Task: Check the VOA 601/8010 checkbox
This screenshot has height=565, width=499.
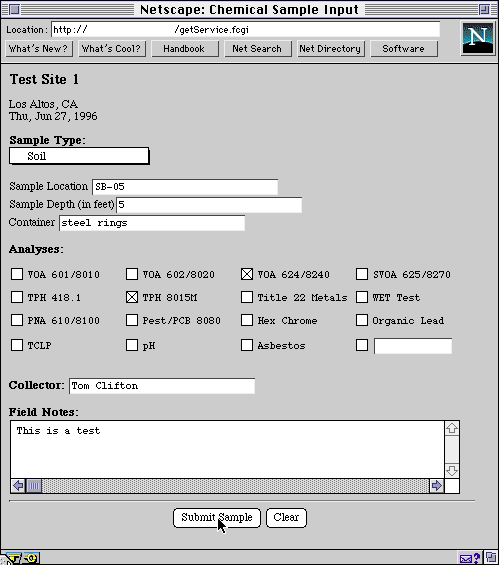Action: pos(17,274)
